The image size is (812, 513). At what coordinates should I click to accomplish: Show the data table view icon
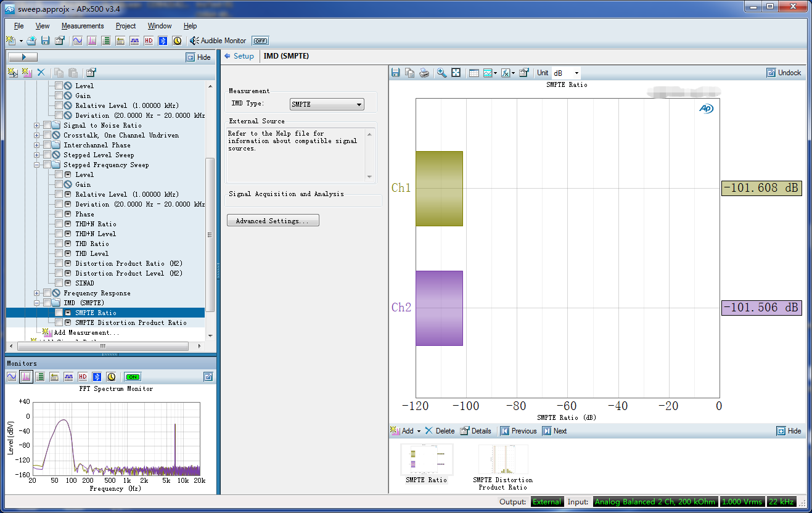click(x=474, y=73)
